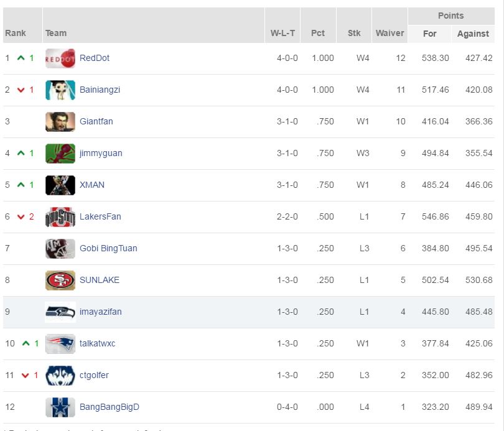The height and width of the screenshot is (431, 504).
Task: Open the Gobi BingTuan team link
Action: 108,249
